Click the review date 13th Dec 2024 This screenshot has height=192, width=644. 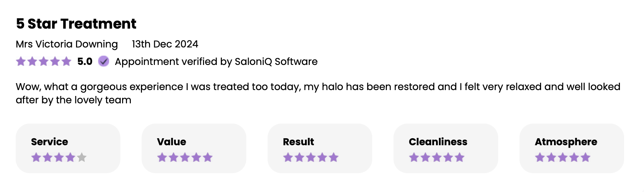(x=165, y=44)
